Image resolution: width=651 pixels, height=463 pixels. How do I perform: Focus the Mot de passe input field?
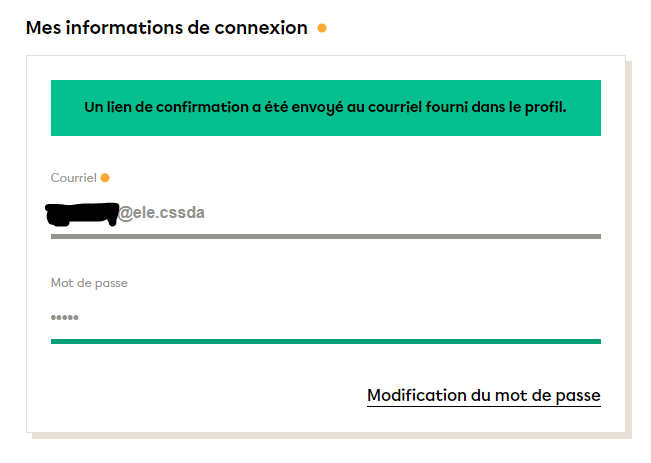(325, 318)
